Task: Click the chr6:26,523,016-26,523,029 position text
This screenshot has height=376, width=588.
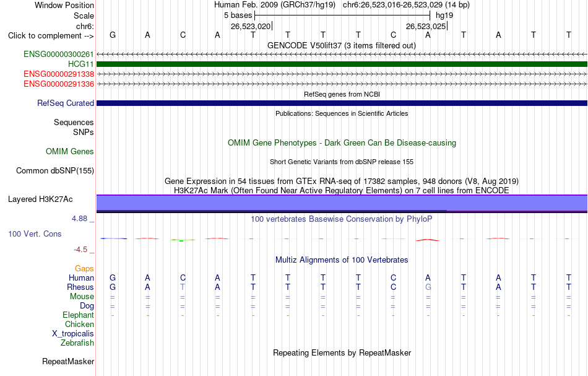Action: [406, 5]
